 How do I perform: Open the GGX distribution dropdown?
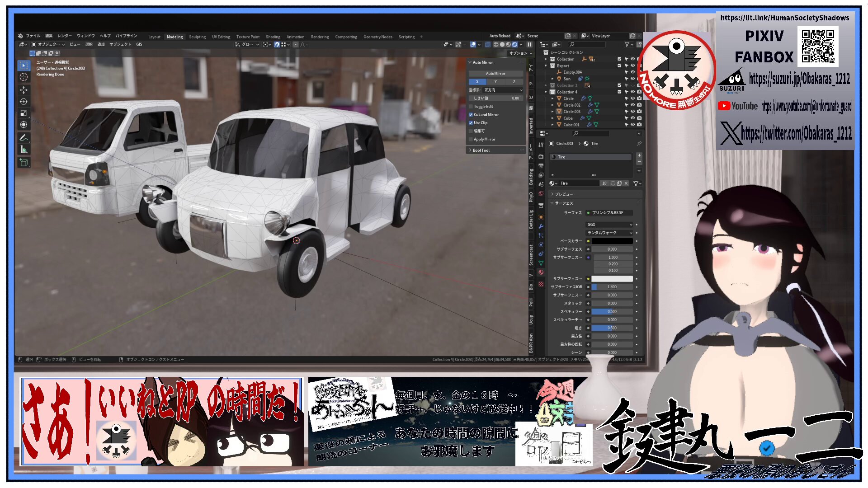[x=609, y=225]
